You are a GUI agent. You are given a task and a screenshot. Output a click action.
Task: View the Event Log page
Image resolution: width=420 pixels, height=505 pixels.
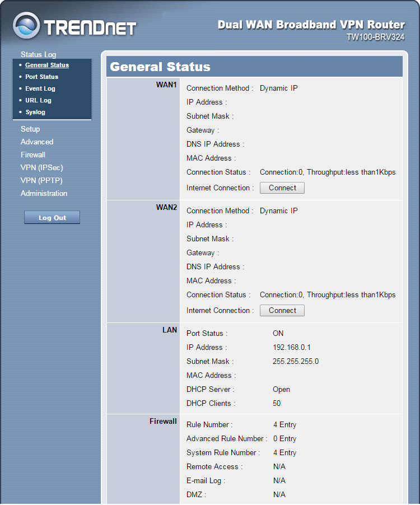pos(40,88)
